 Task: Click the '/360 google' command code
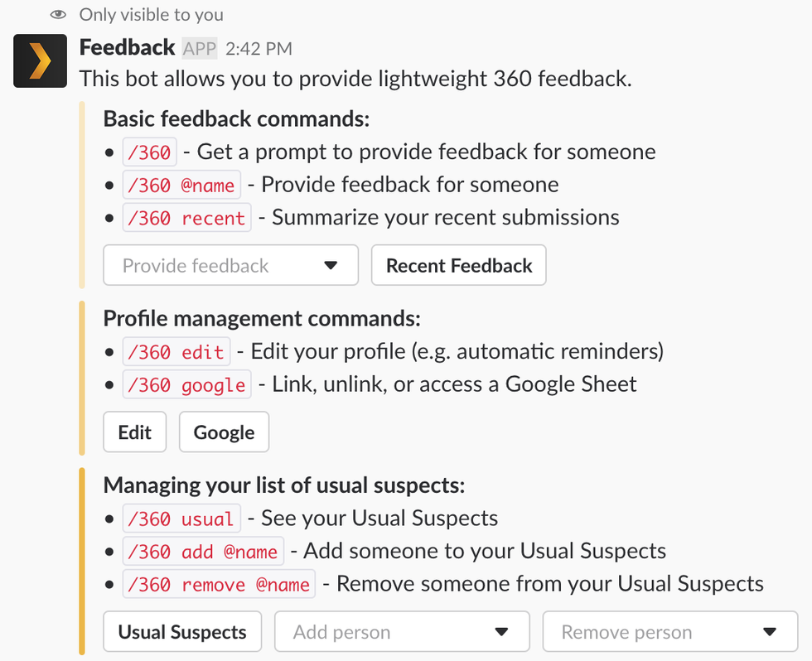pyautogui.click(x=186, y=385)
